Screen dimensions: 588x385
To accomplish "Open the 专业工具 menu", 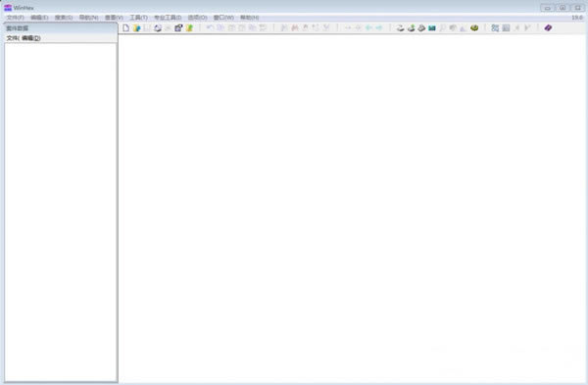I will click(x=168, y=18).
